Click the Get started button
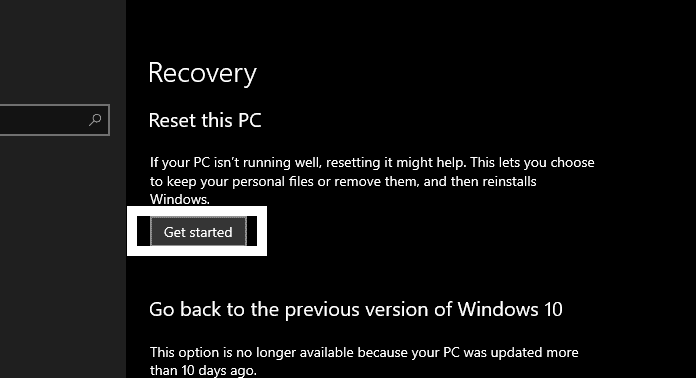This screenshot has height=378, width=696. tap(198, 231)
